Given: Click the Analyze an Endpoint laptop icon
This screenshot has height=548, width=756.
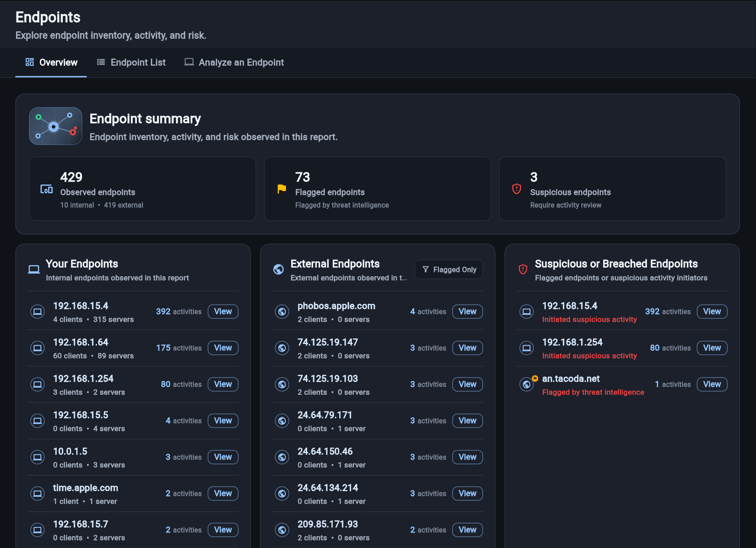Looking at the screenshot, I should click(189, 62).
